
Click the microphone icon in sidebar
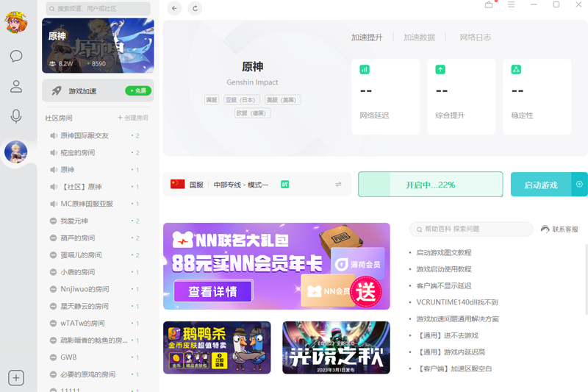point(15,116)
